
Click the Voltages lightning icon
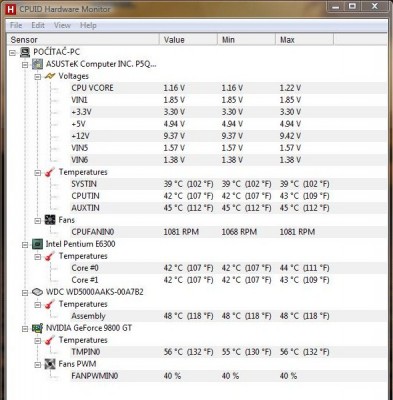click(x=50, y=76)
